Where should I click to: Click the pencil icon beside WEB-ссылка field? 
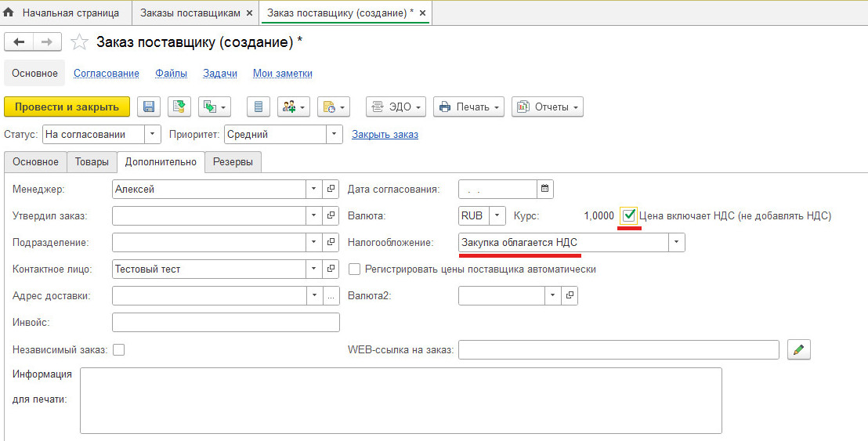click(x=798, y=349)
